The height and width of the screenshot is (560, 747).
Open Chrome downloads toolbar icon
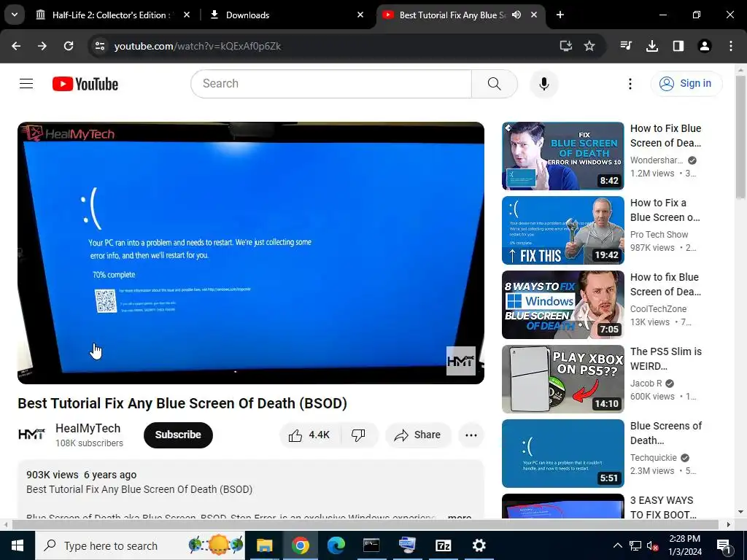click(651, 46)
